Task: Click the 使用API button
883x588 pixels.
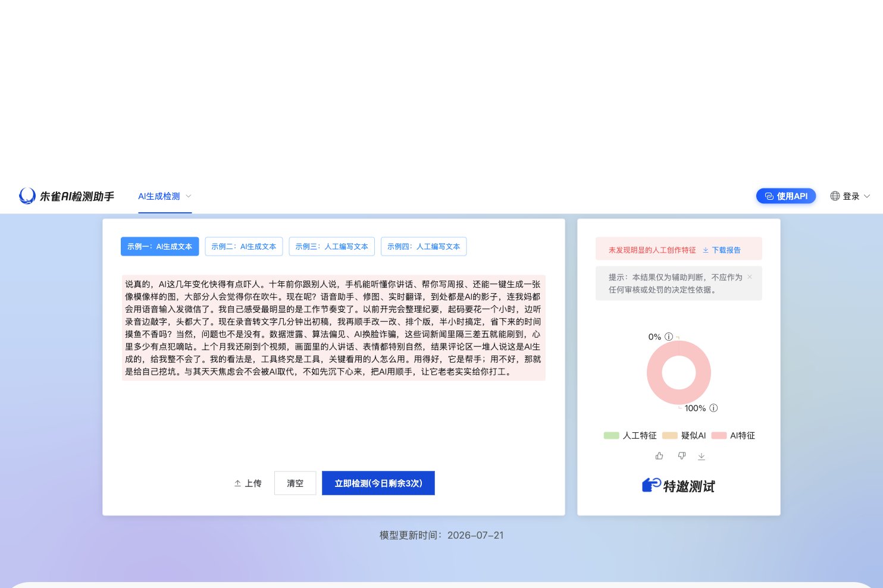Action: pos(786,196)
